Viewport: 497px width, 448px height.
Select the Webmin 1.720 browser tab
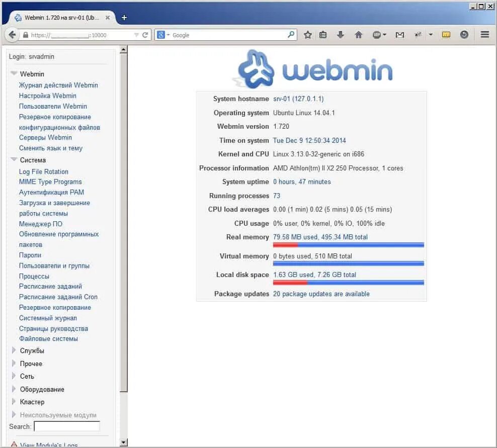pos(62,18)
